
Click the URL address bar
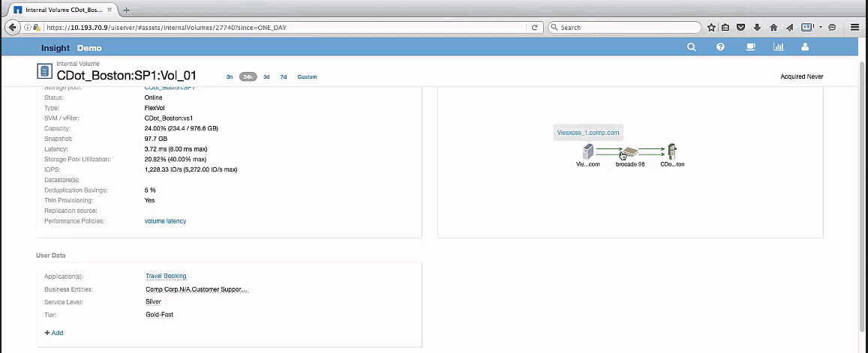[x=285, y=27]
